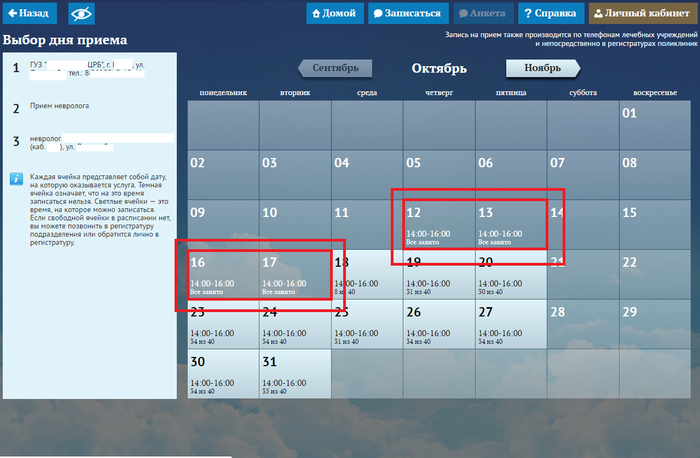Go back with the Назад button
The image size is (700, 458).
click(x=28, y=14)
